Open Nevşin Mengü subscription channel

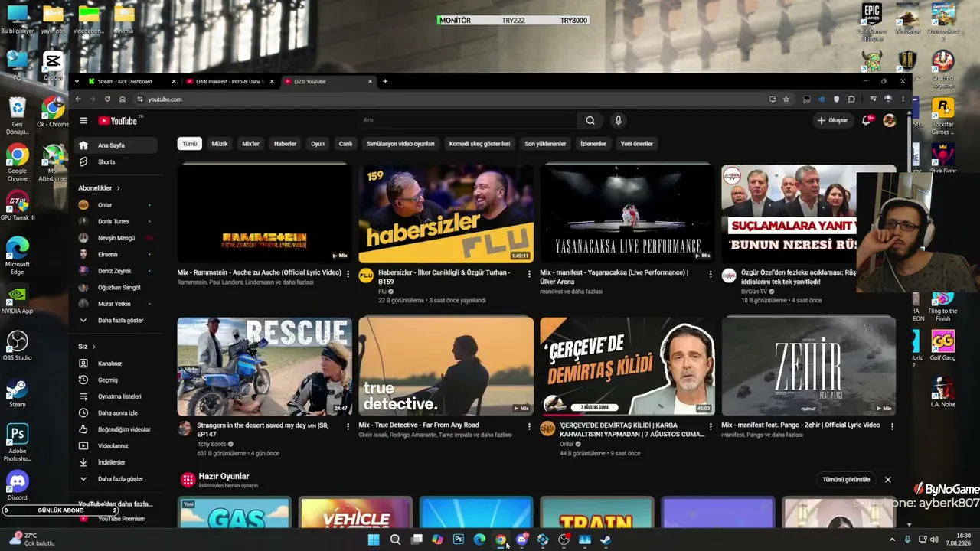click(116, 238)
